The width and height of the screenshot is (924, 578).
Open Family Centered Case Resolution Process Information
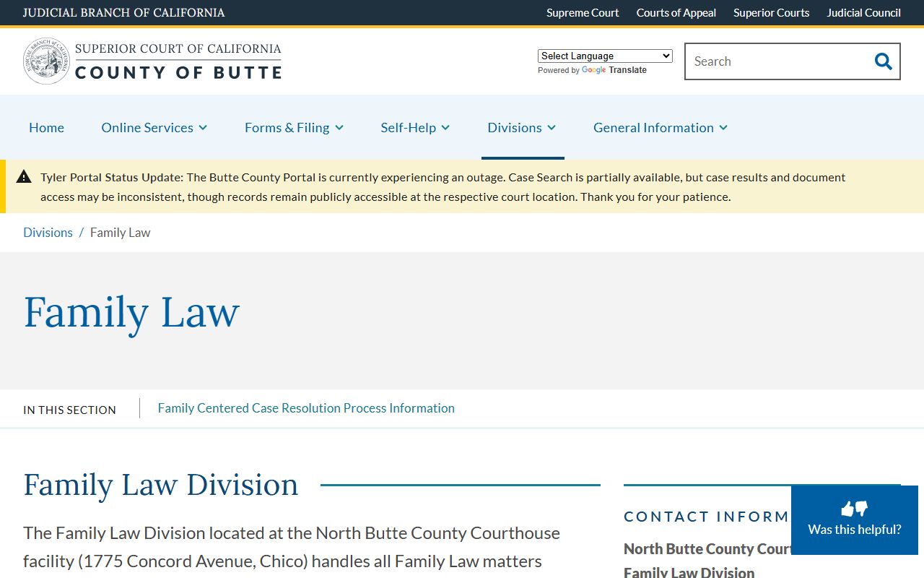(306, 408)
